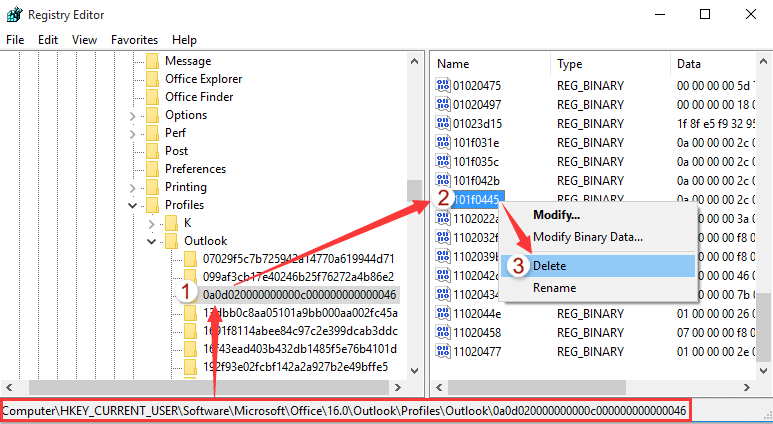Viewport: 773px width, 424px height.
Task: Click the Preferences folder icon
Action: [x=153, y=169]
